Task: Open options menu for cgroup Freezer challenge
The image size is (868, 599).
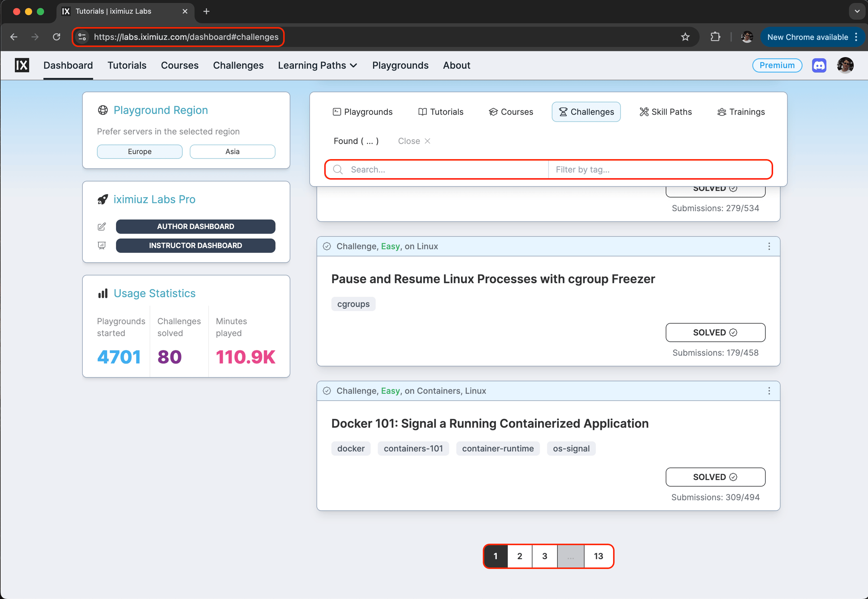Action: pyautogui.click(x=769, y=246)
